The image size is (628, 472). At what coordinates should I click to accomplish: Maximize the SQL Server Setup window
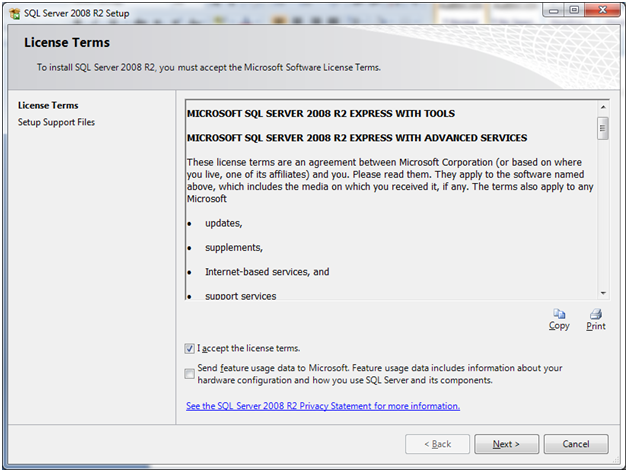click(574, 10)
